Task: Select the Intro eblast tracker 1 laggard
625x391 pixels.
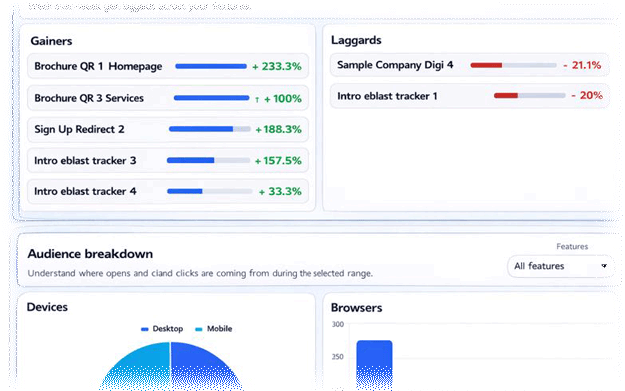Action: [x=470, y=96]
